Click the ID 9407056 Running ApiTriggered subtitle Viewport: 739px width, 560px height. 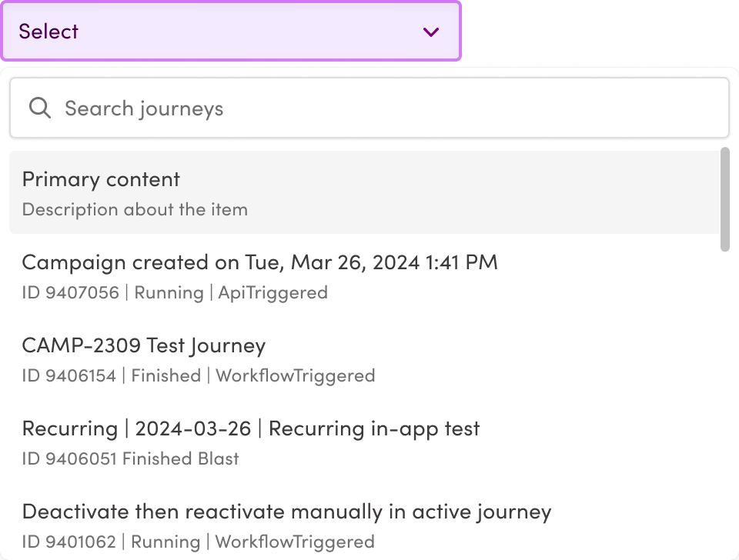pyautogui.click(x=175, y=292)
